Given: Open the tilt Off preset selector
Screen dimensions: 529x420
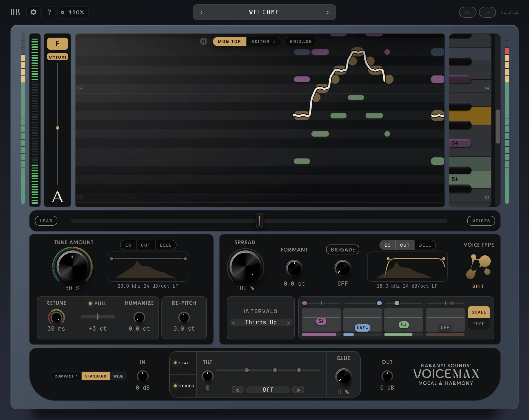Looking at the screenshot, I should tap(268, 390).
